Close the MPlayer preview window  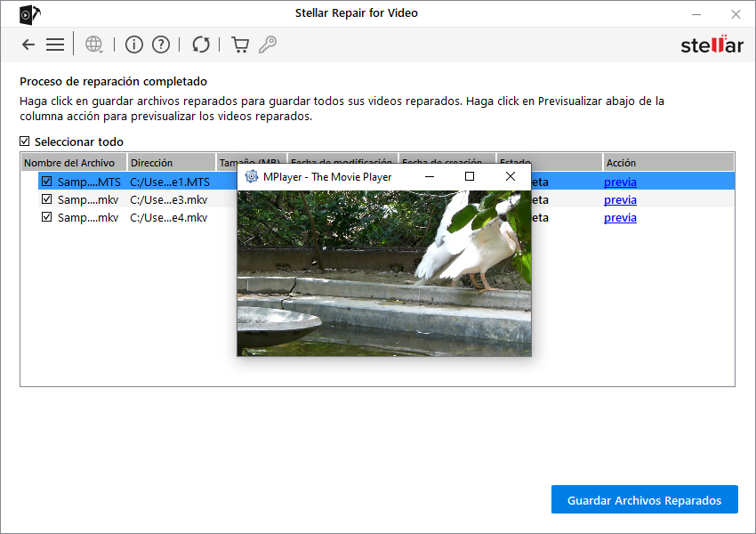[511, 176]
